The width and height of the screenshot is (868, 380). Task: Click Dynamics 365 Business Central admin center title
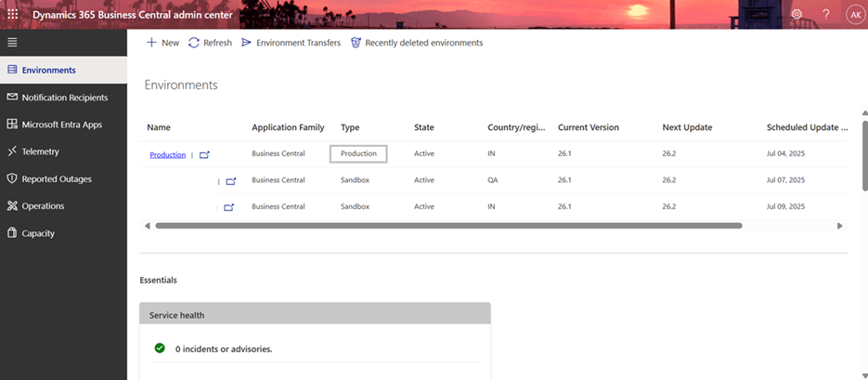(x=133, y=15)
